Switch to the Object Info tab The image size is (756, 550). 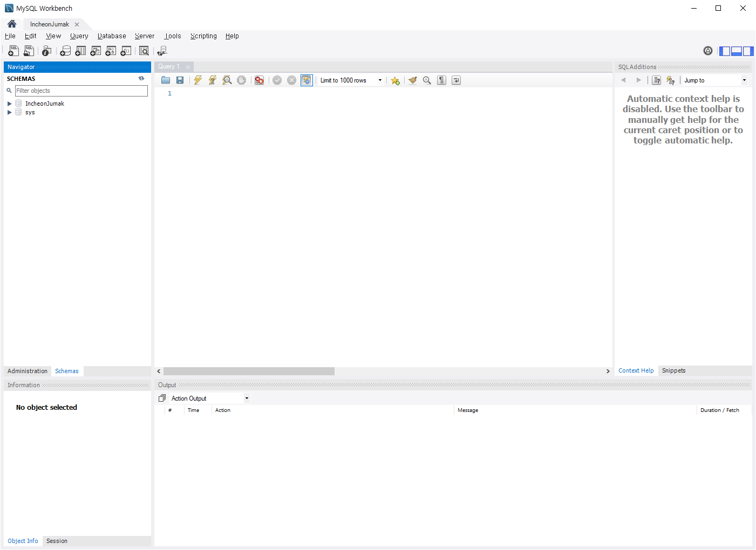23,541
